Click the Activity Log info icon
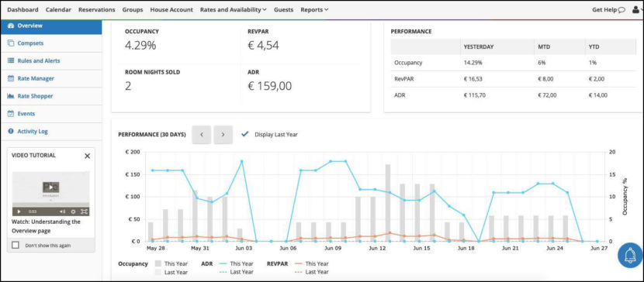 tap(11, 131)
